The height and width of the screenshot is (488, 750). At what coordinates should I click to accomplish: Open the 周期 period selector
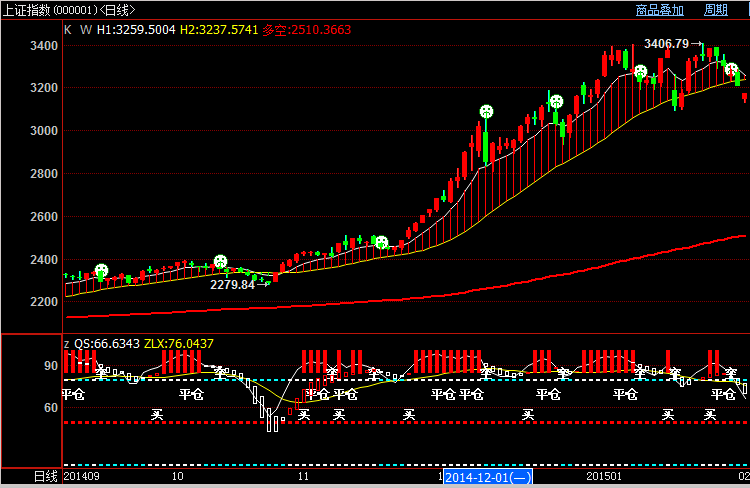716,10
